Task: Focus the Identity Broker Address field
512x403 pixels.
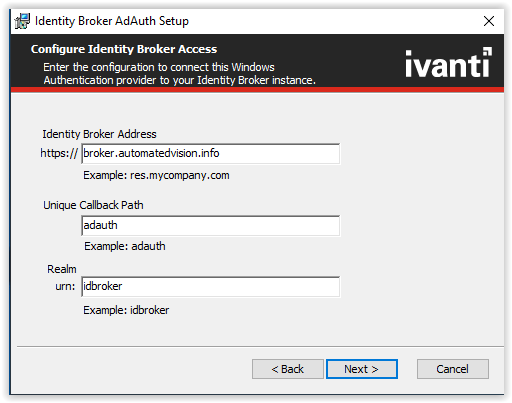Action: pyautogui.click(x=211, y=154)
